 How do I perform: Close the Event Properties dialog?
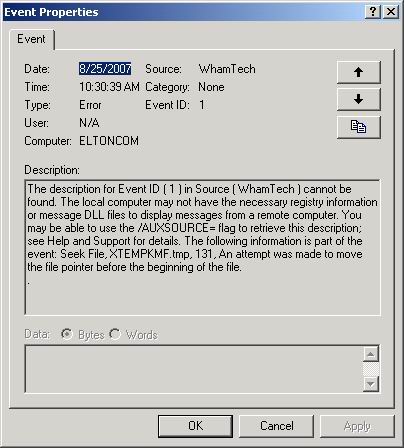(391, 12)
